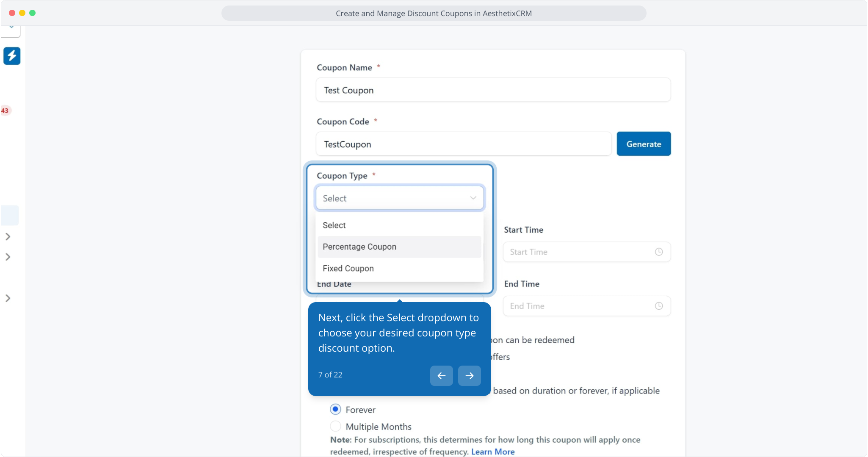Expand the second sidebar chevron
The width and height of the screenshot is (868, 457).
pyautogui.click(x=8, y=257)
